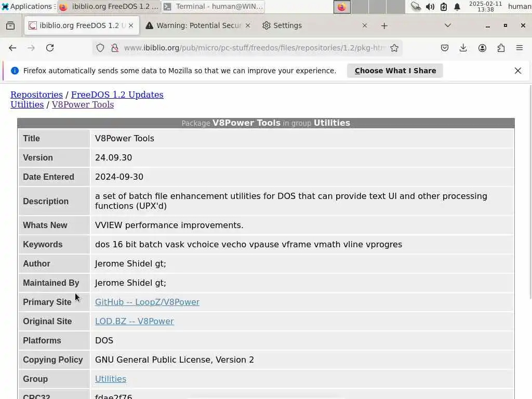Open the Downloads panel

click(x=463, y=48)
